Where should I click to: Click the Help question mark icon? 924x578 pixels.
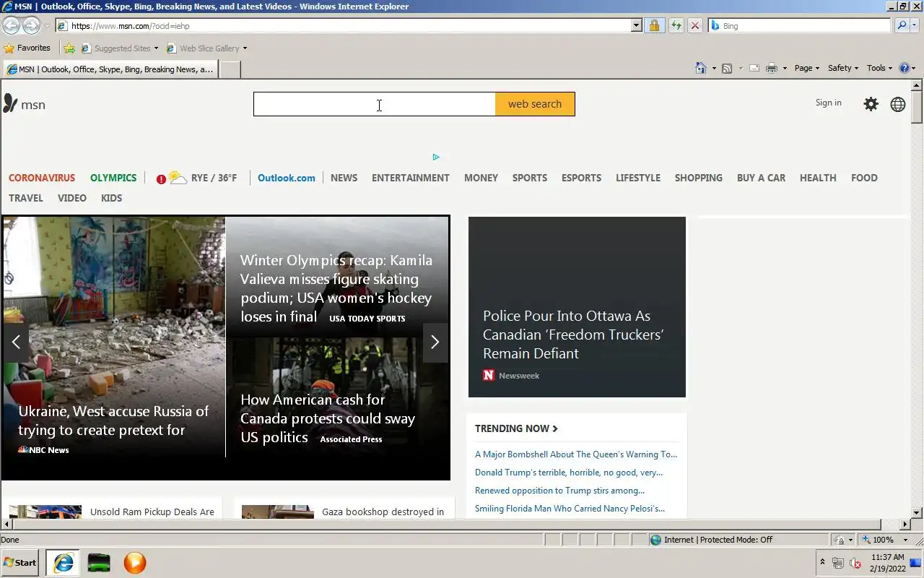point(905,68)
